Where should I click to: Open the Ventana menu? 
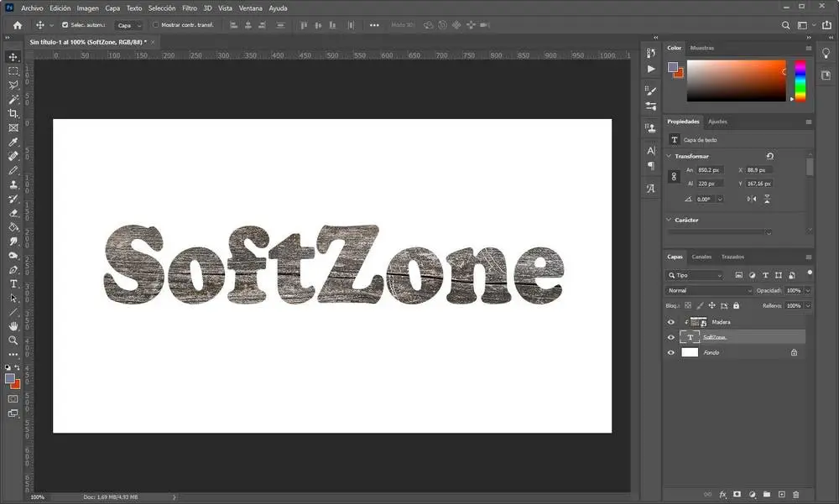click(x=250, y=8)
